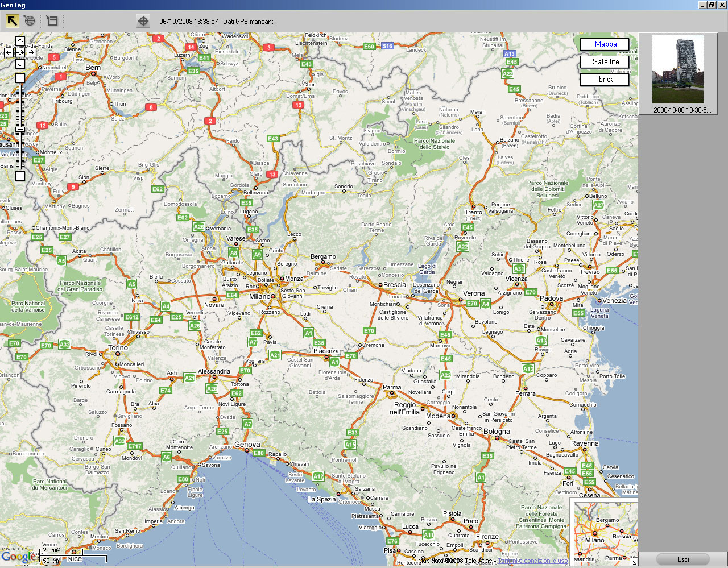Click the overview mini-map near Milano

(595, 540)
